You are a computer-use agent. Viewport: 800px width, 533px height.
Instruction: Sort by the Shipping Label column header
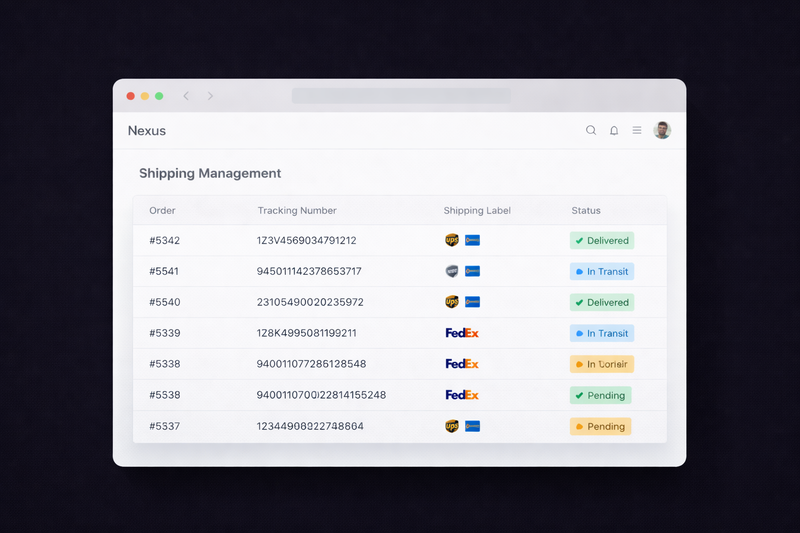pyautogui.click(x=477, y=211)
